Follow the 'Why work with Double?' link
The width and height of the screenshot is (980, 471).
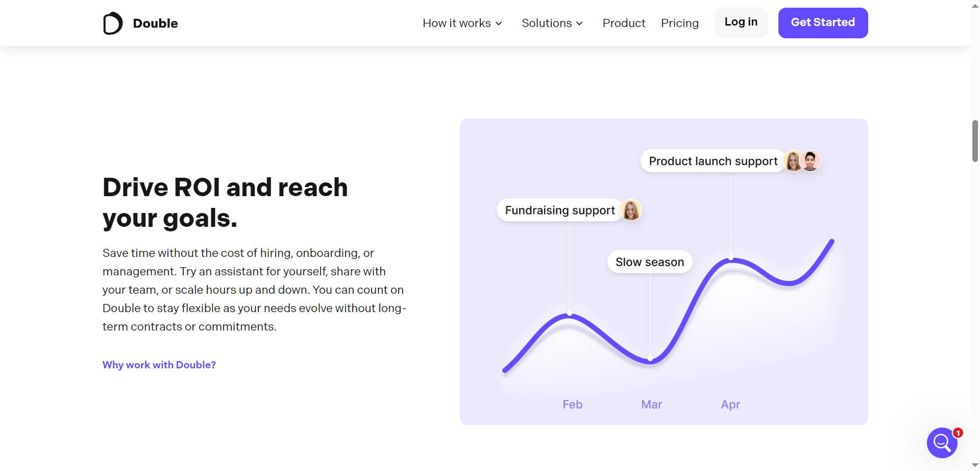coord(159,365)
